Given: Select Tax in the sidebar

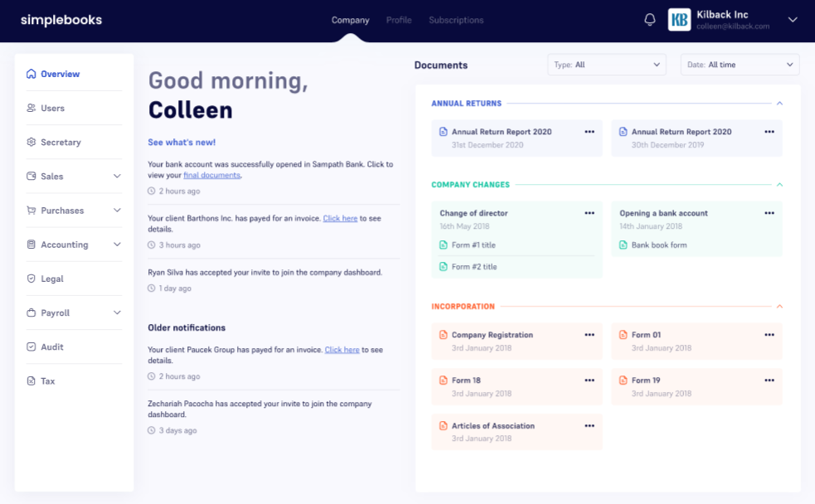Looking at the screenshot, I should pyautogui.click(x=74, y=380).
